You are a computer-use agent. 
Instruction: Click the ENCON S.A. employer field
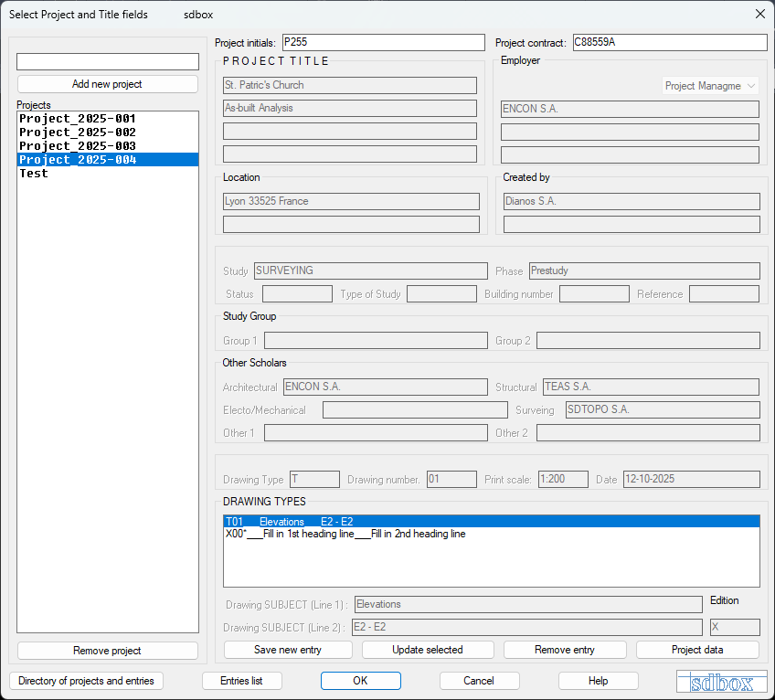pyautogui.click(x=630, y=110)
